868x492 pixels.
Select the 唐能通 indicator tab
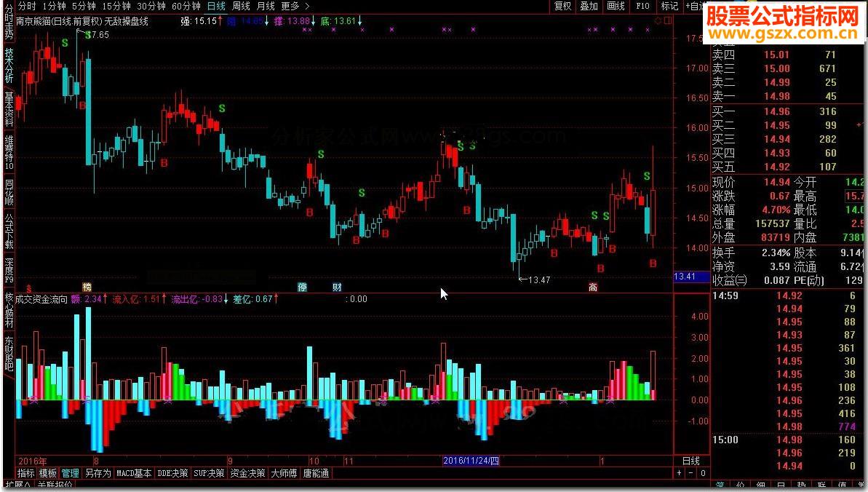(x=316, y=473)
